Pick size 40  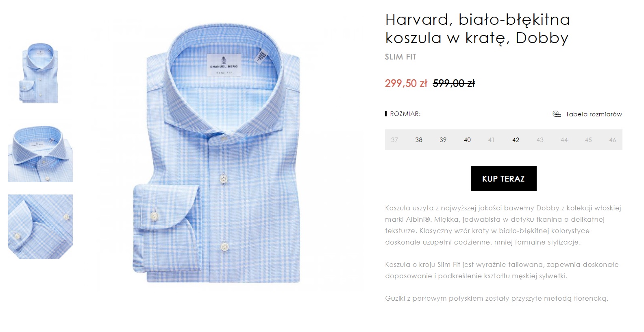(x=467, y=140)
